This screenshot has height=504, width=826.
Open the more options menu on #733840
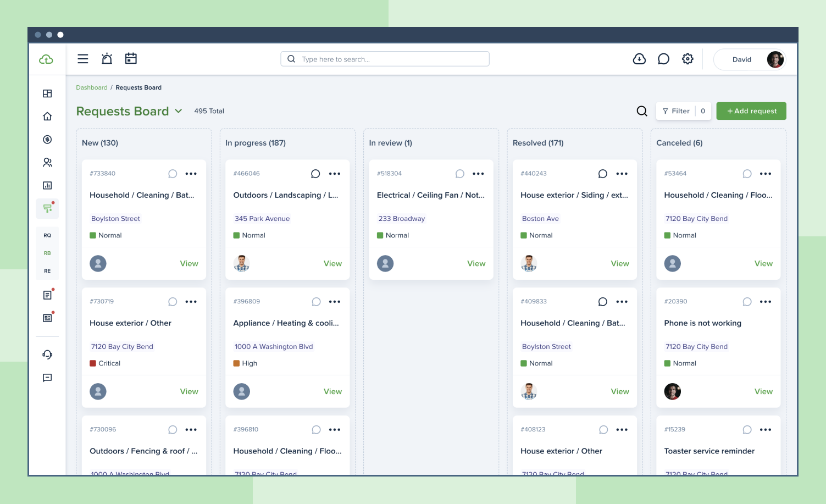(191, 174)
